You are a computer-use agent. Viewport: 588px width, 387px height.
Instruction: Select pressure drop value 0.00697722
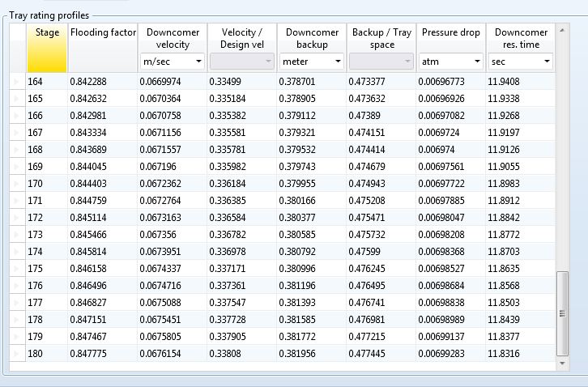click(x=451, y=183)
